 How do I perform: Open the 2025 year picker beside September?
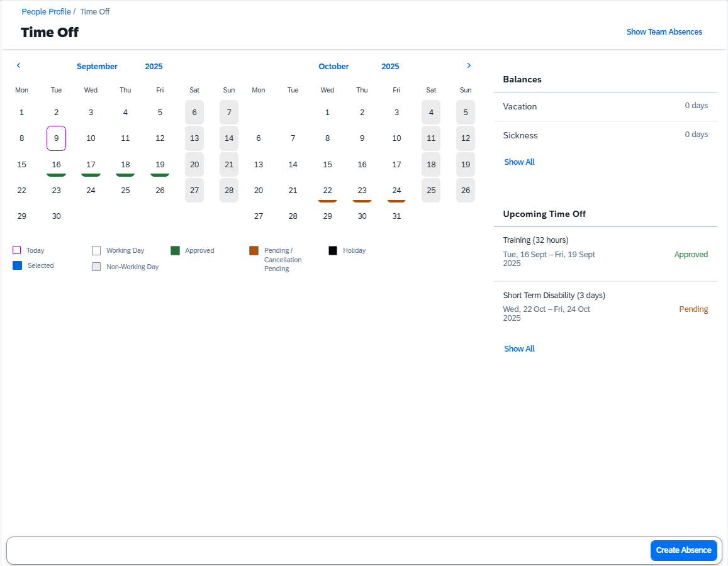point(154,67)
